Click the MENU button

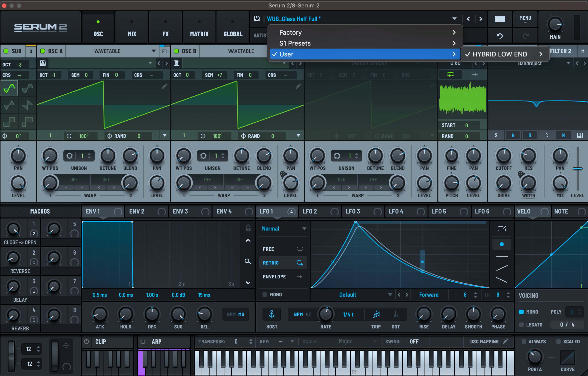525,19
